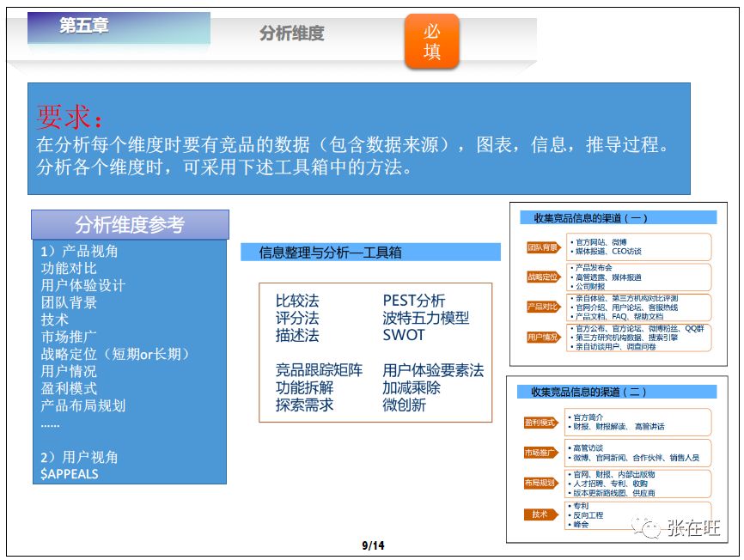
Task: Click 微创新 in the toolbox
Action: click(405, 405)
